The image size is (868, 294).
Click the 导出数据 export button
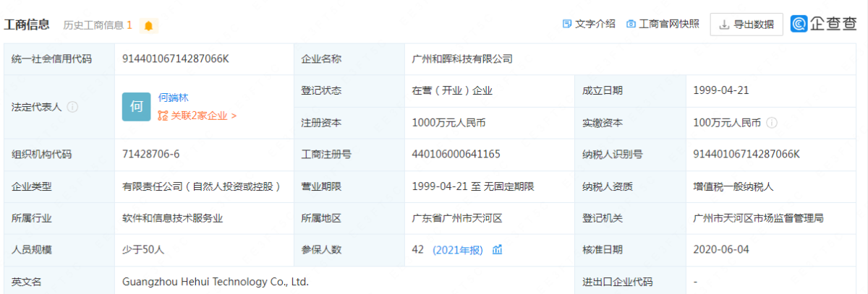746,25
